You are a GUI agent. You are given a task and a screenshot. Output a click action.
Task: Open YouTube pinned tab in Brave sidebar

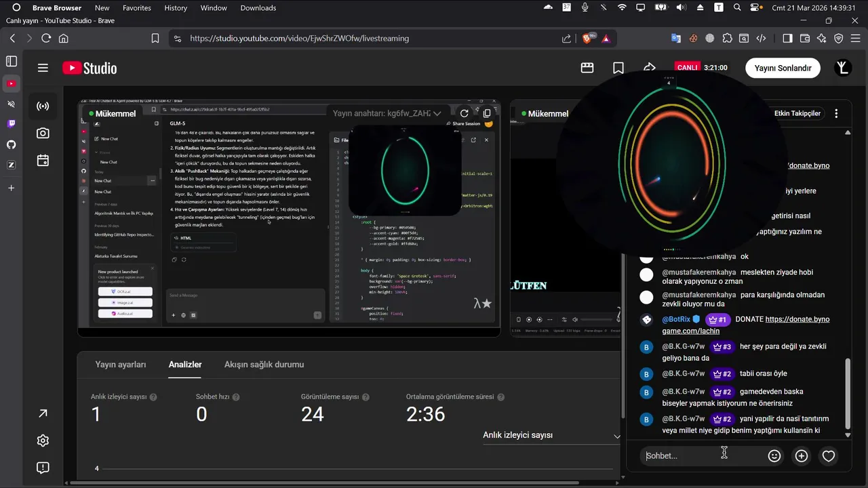pos(11,84)
